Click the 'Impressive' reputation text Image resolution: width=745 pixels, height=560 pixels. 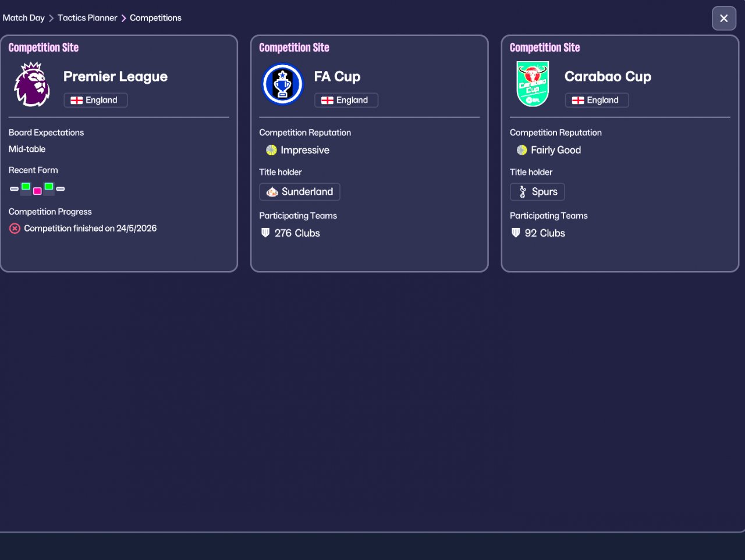305,150
